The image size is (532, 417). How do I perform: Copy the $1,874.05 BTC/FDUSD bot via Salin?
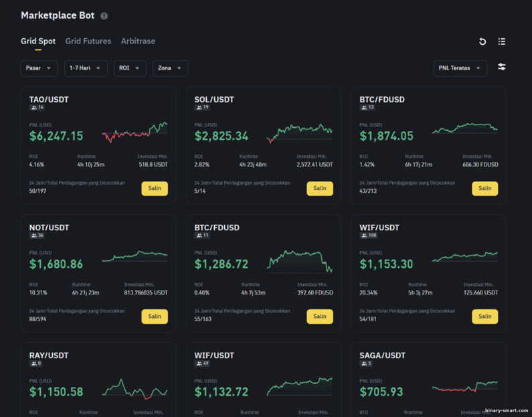485,188
